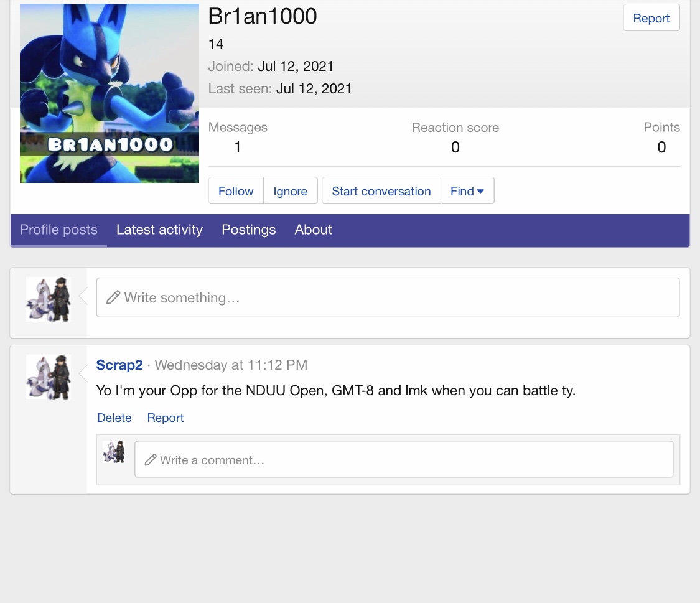The height and width of the screenshot is (603, 700).
Task: Focus the Write a comment field
Action: point(404,460)
